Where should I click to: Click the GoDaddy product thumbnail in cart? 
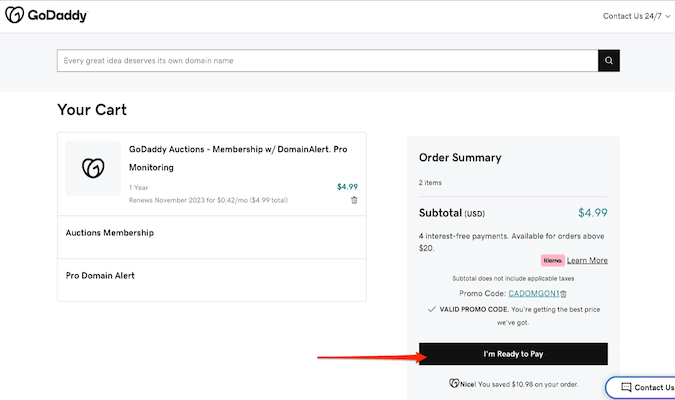tap(93, 168)
